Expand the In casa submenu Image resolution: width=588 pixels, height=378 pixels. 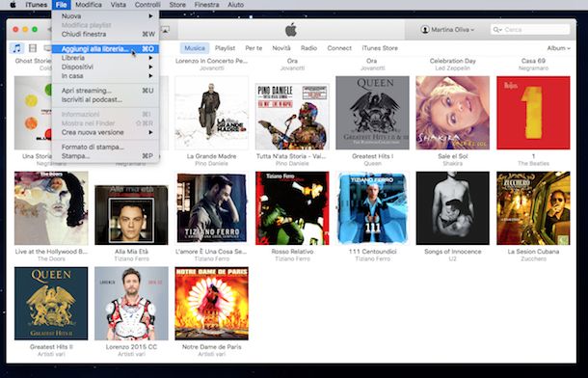tap(105, 76)
